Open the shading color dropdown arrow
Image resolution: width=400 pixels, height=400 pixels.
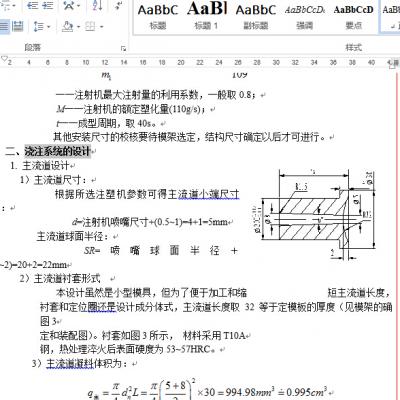coord(79,26)
